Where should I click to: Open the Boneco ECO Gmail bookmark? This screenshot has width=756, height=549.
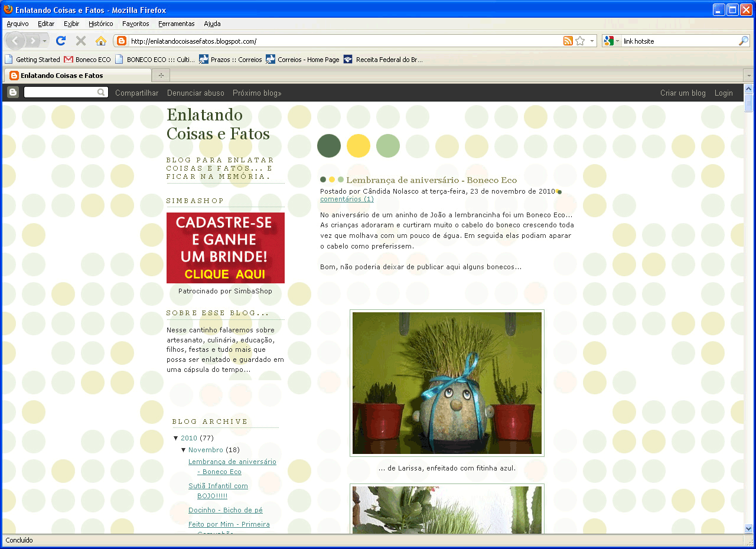pyautogui.click(x=87, y=60)
